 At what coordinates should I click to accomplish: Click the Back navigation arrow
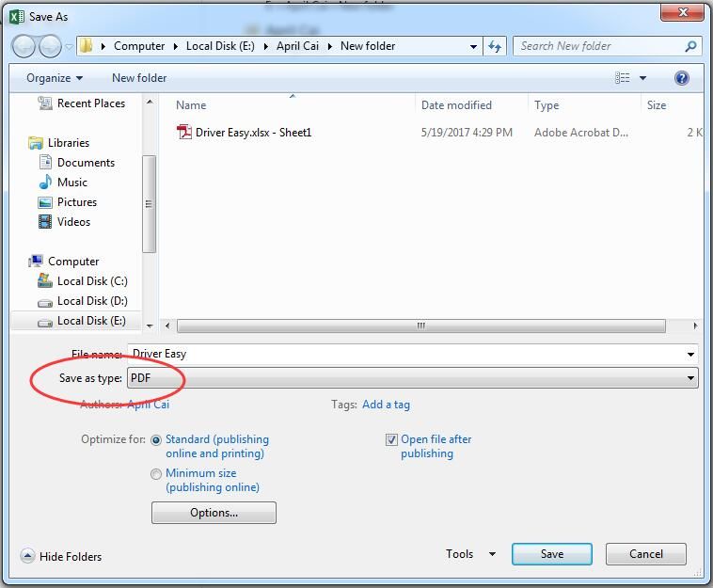pos(24,46)
